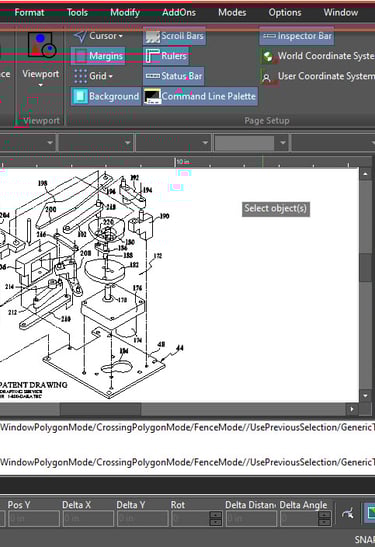Click the Margins icon
This screenshot has height=547, width=375.
pyautogui.click(x=81, y=56)
